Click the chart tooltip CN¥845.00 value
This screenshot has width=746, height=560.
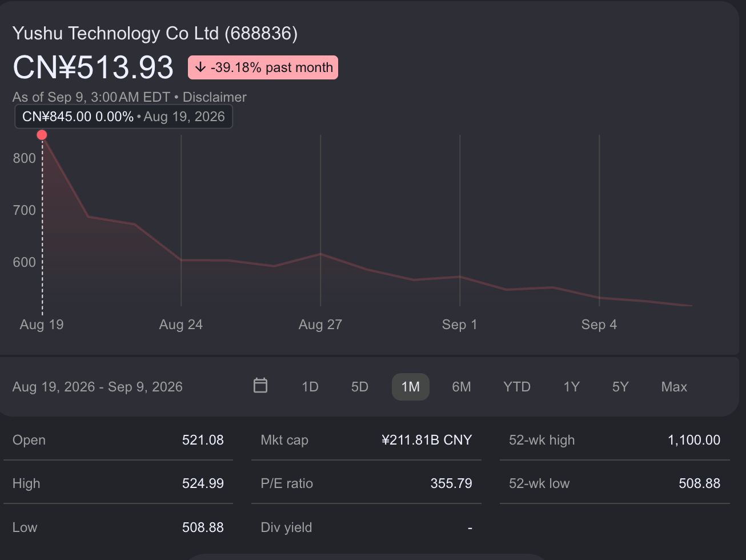[x=57, y=117]
